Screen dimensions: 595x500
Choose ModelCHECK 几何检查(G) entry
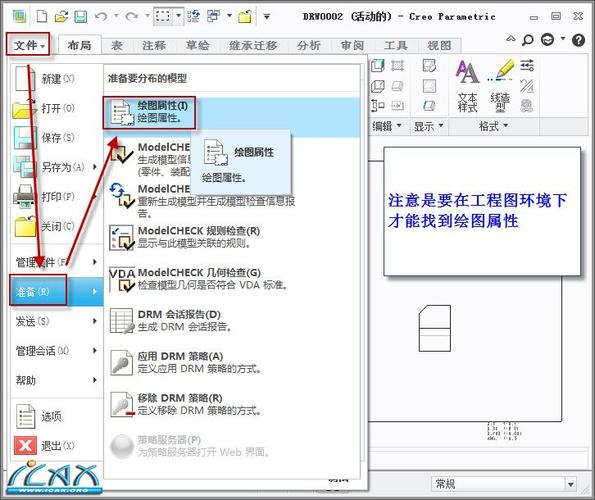pyautogui.click(x=231, y=279)
